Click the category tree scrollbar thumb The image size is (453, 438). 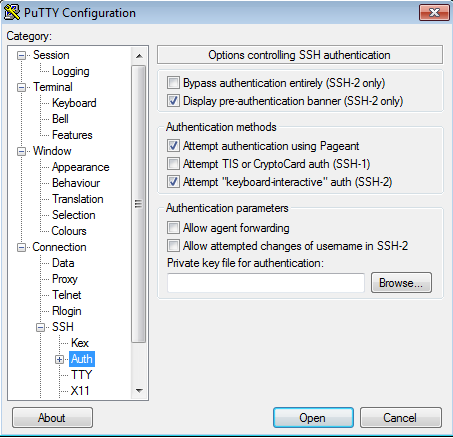(x=138, y=204)
